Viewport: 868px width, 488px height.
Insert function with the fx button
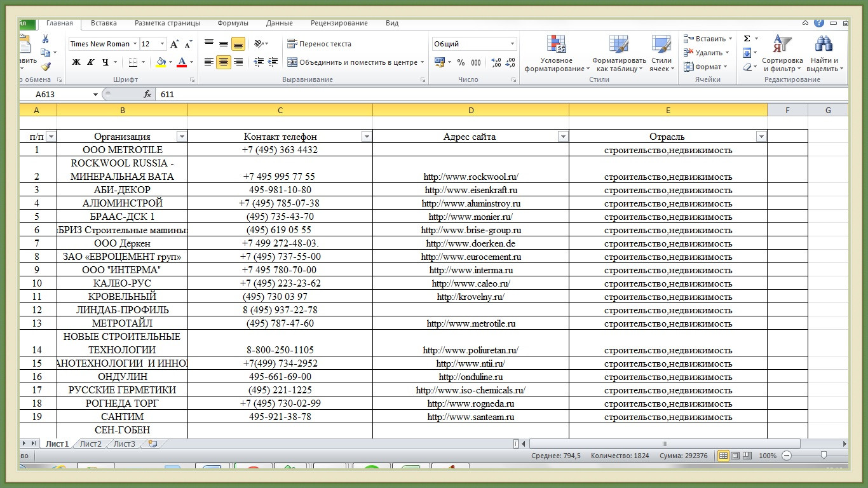click(x=147, y=94)
